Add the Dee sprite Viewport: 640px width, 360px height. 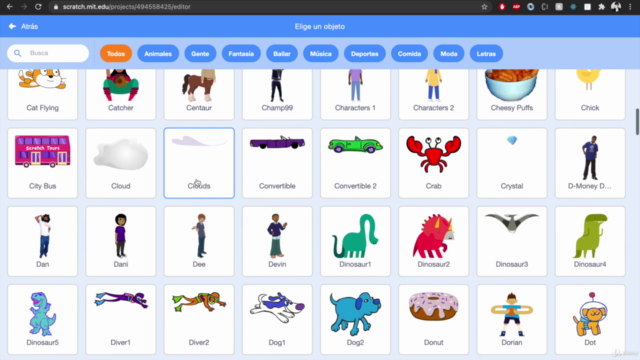point(199,242)
